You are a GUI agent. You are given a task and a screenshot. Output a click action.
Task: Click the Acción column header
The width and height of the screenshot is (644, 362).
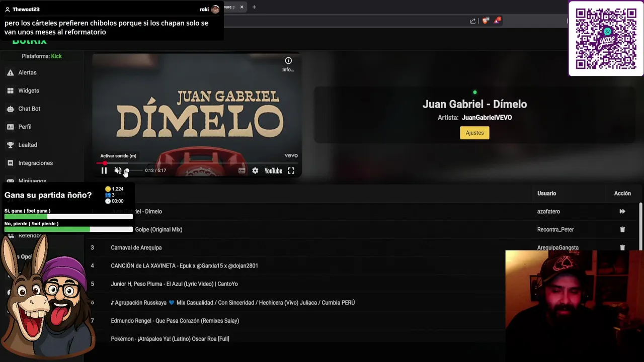pyautogui.click(x=622, y=193)
